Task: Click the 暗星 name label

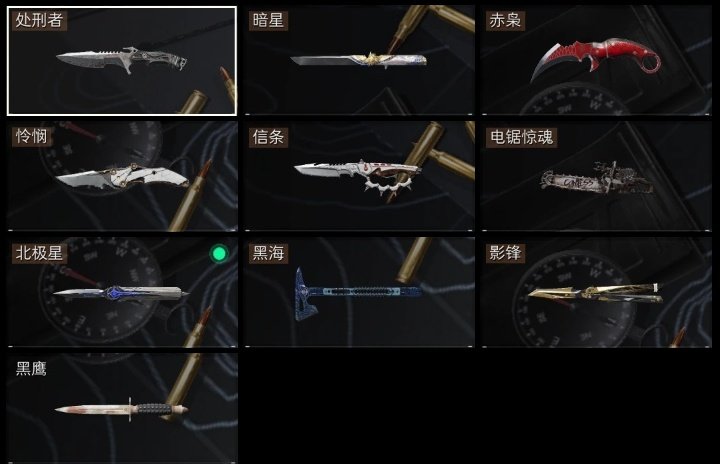Action: pos(268,20)
